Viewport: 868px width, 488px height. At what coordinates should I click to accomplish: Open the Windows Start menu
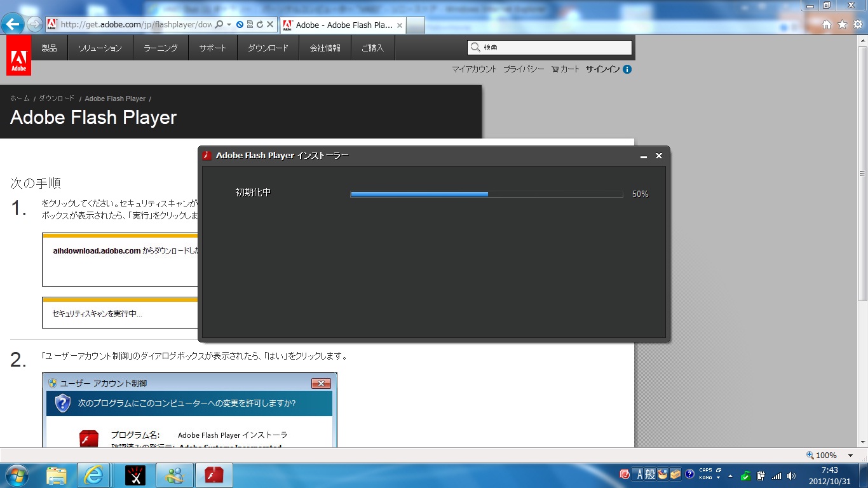(17, 475)
